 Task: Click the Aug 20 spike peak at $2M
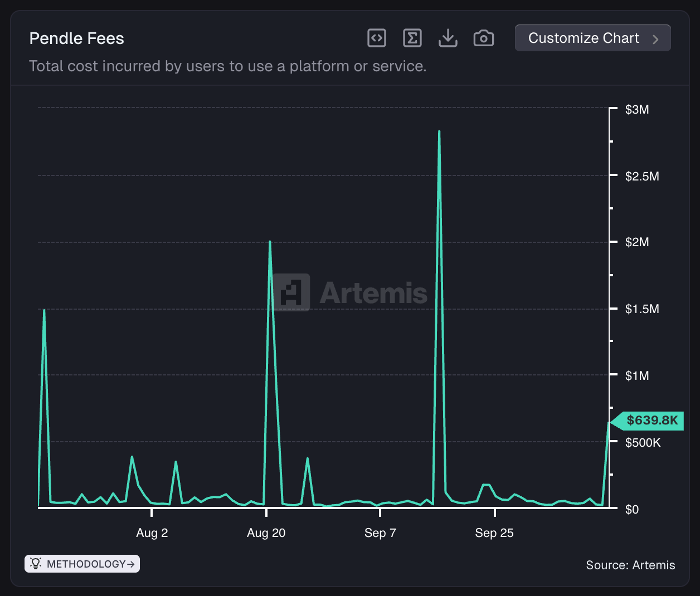[270, 242]
